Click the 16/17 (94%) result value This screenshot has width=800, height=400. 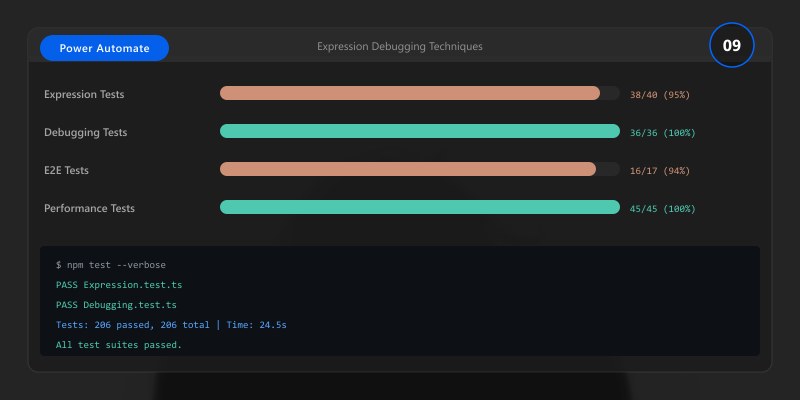(660, 171)
